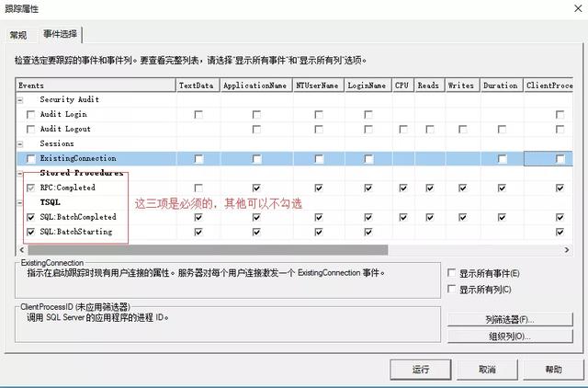The width and height of the screenshot is (588, 388).
Task: Uncheck LoginName for SQL:BatchStarting row
Action: click(368, 232)
